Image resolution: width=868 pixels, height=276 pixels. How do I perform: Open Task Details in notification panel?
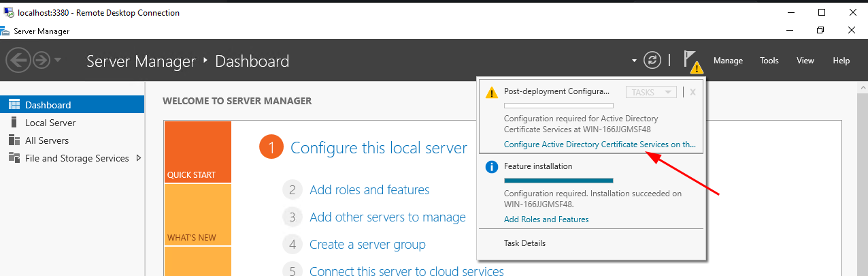(524, 243)
